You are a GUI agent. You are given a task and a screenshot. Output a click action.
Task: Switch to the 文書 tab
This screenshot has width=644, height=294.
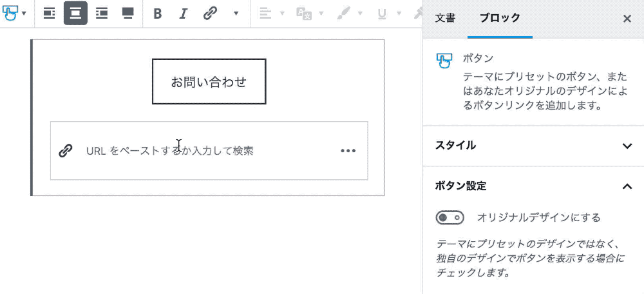point(445,19)
